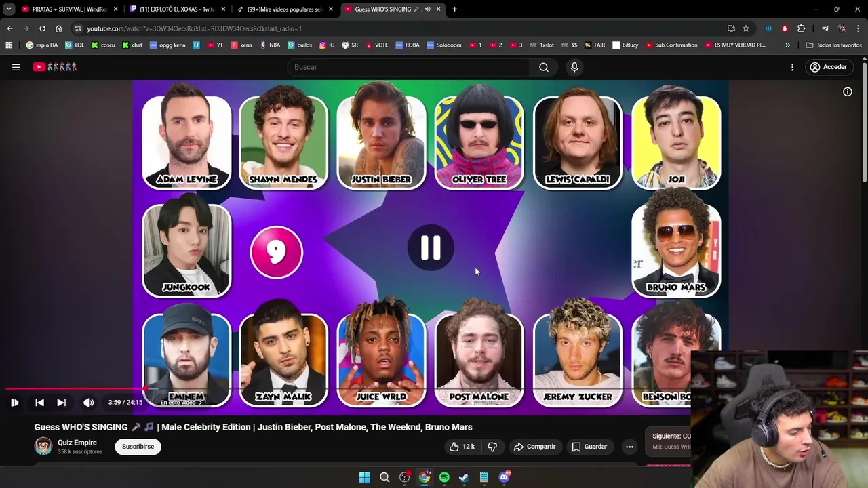The width and height of the screenshot is (868, 488).
Task: Open Discord from the taskbar
Action: [504, 477]
